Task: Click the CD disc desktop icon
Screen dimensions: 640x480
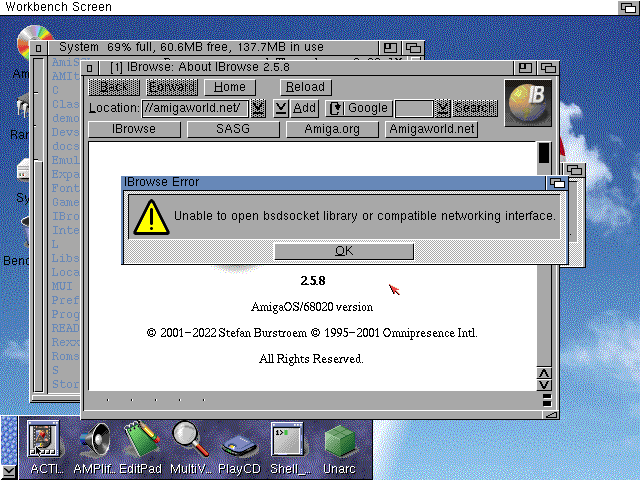Action: 29,41
